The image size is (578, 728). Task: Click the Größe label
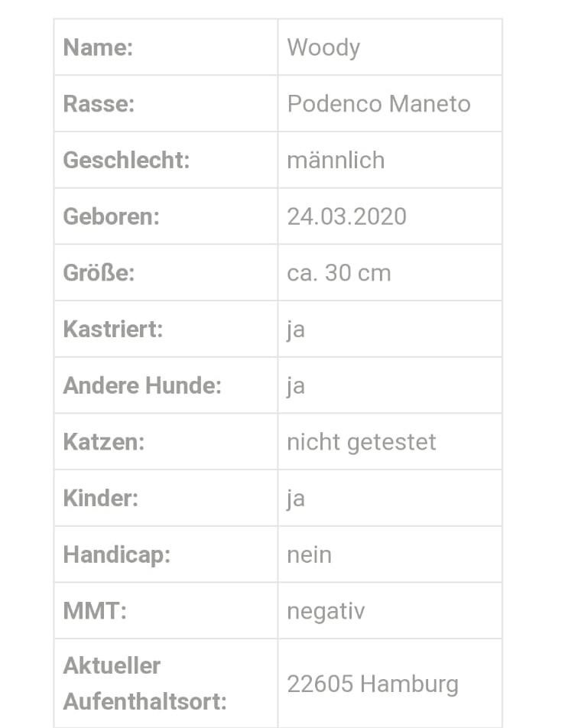[99, 273]
